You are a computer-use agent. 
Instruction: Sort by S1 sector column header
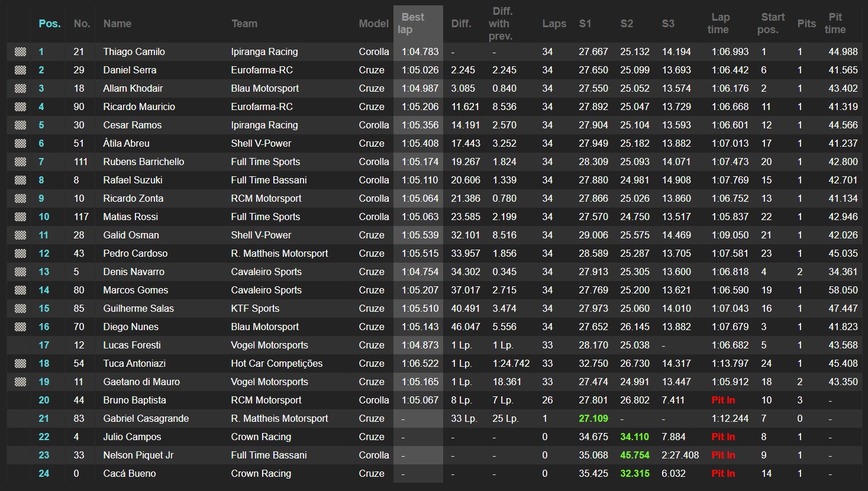click(x=585, y=24)
